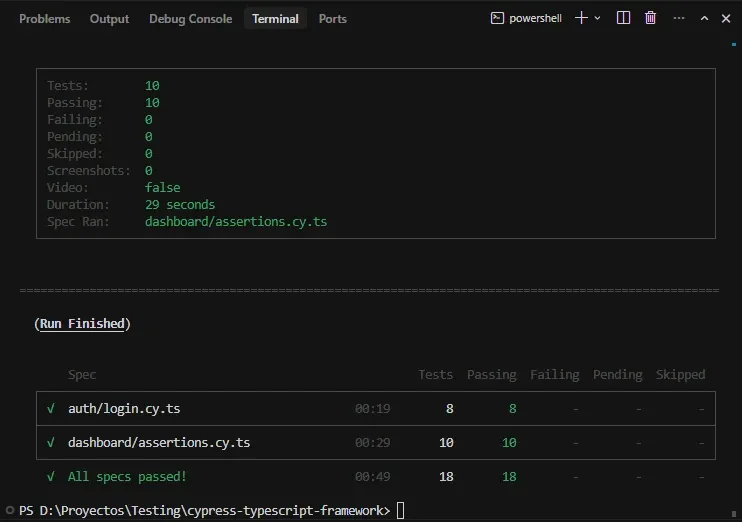Click the 00:49 total duration

(372, 477)
